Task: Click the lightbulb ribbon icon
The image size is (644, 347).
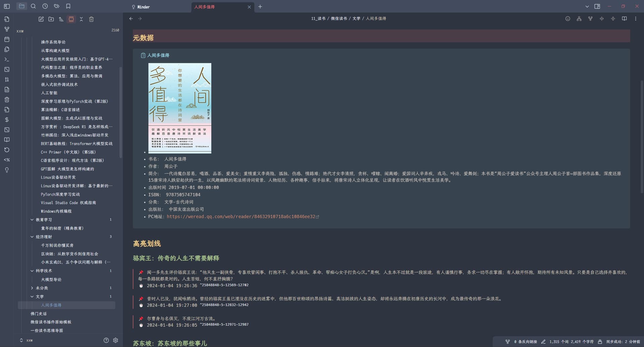Action: coord(7,170)
